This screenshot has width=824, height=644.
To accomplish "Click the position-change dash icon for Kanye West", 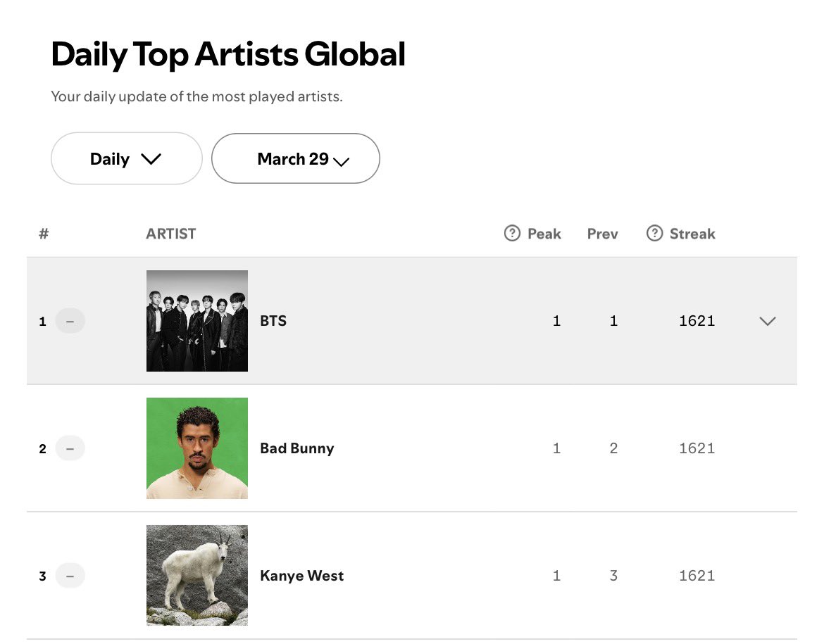I will 70,576.
